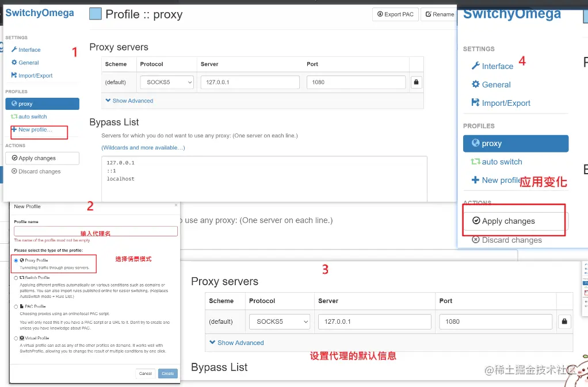The height and width of the screenshot is (387, 588).
Task: Click Apply changes in the enlarged sidebar
Action: [x=516, y=221]
